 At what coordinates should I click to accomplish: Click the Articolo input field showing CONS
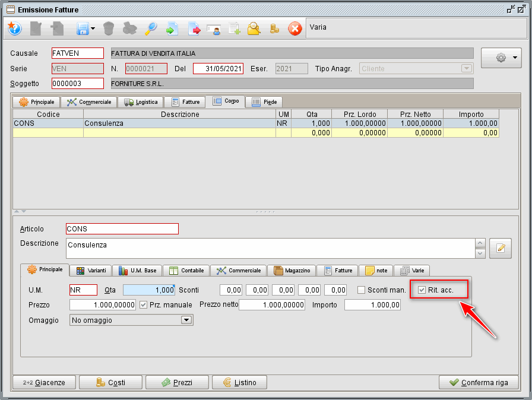[122, 228]
